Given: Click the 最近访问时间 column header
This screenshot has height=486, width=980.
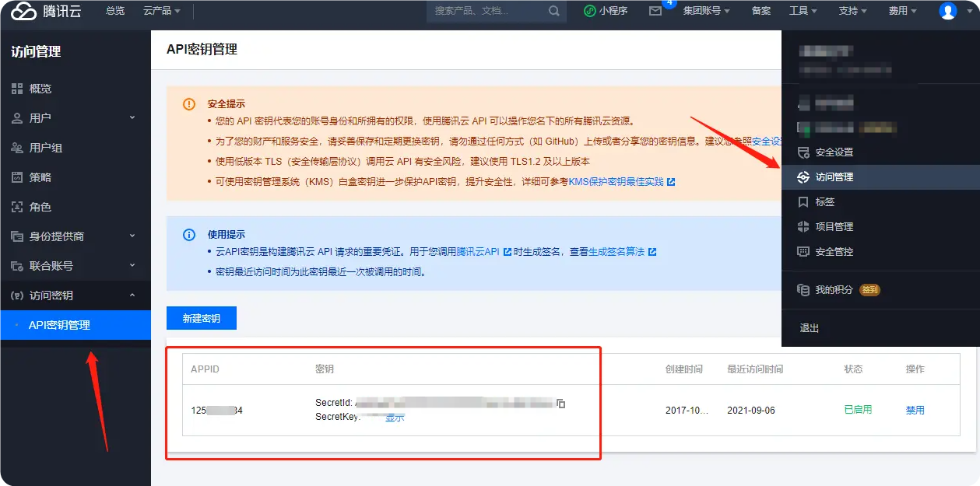Looking at the screenshot, I should pos(755,369).
